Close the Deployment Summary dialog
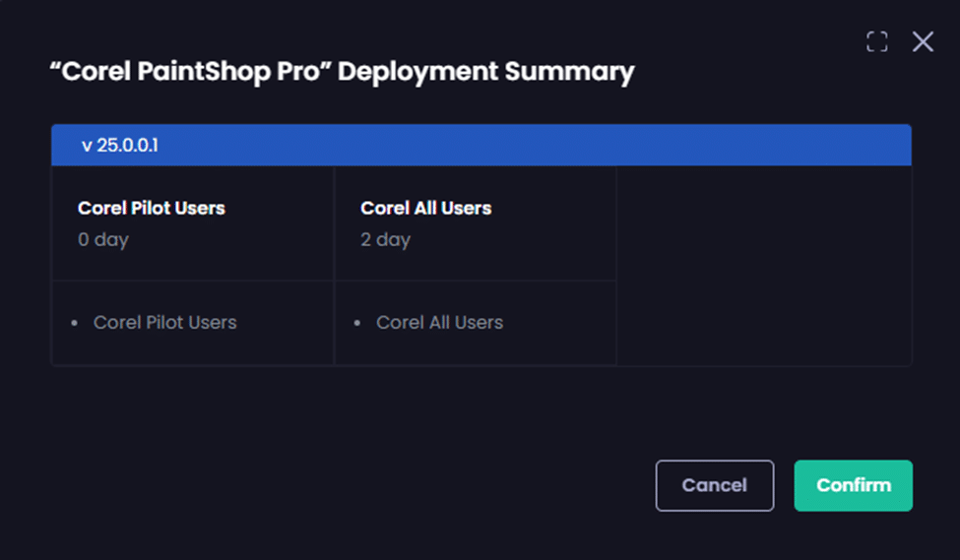 (923, 41)
